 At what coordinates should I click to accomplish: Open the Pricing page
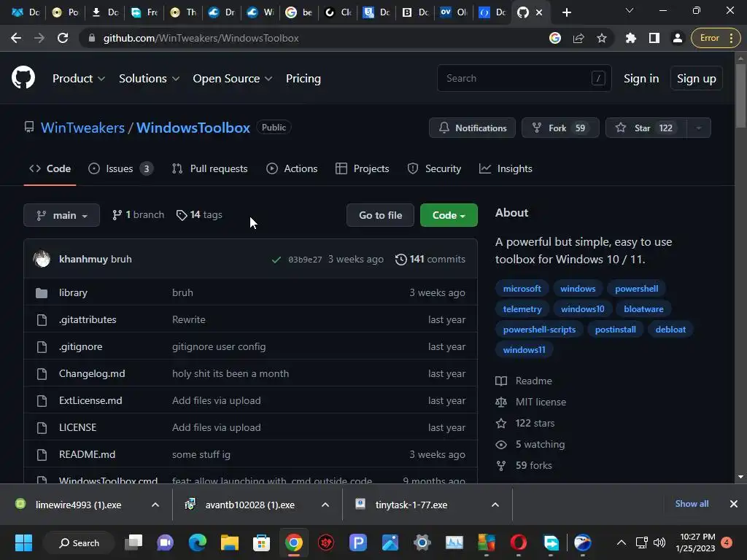pyautogui.click(x=303, y=79)
